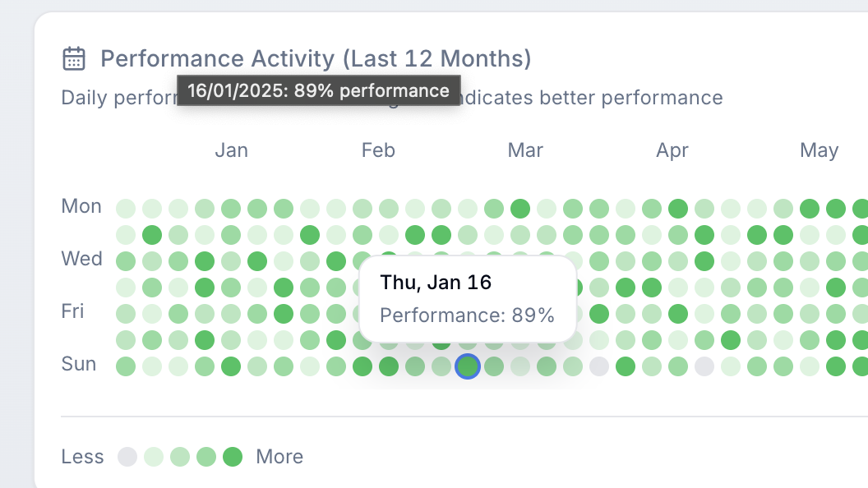The width and height of the screenshot is (868, 488).
Task: Select the first cell in the Mon row
Action: [125, 208]
